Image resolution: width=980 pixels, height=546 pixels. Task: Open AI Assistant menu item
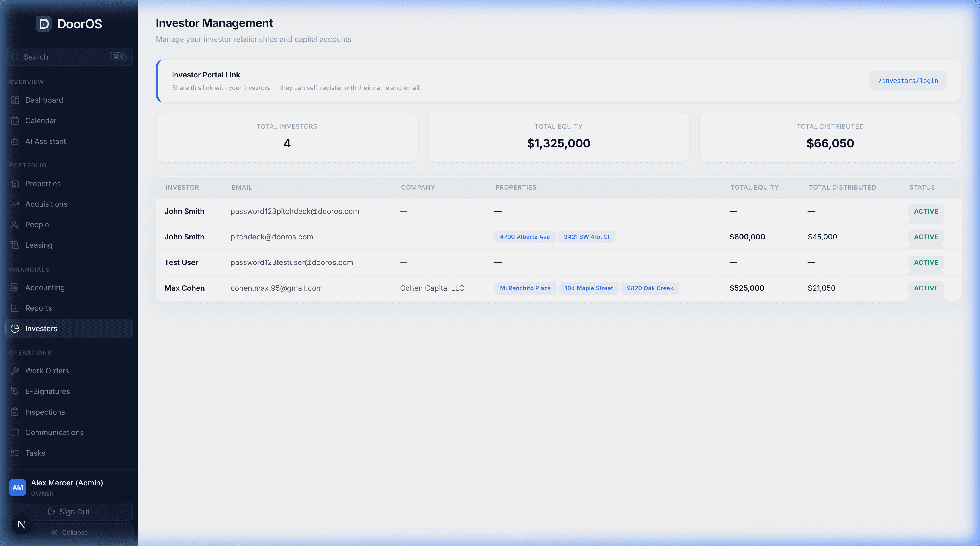(68, 141)
